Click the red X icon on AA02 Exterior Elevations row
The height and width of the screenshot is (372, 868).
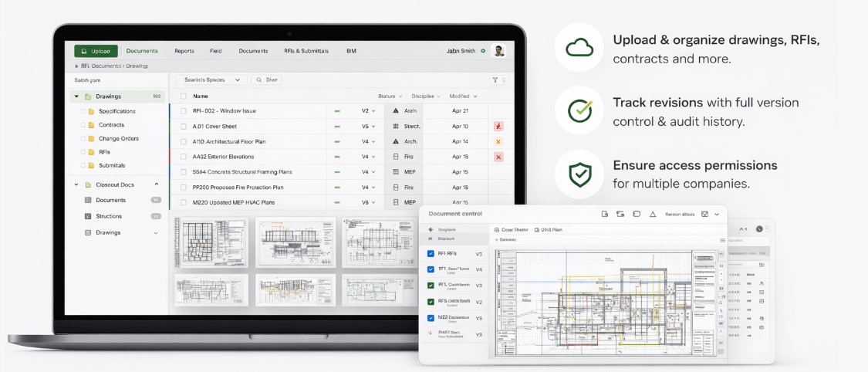[x=498, y=157]
